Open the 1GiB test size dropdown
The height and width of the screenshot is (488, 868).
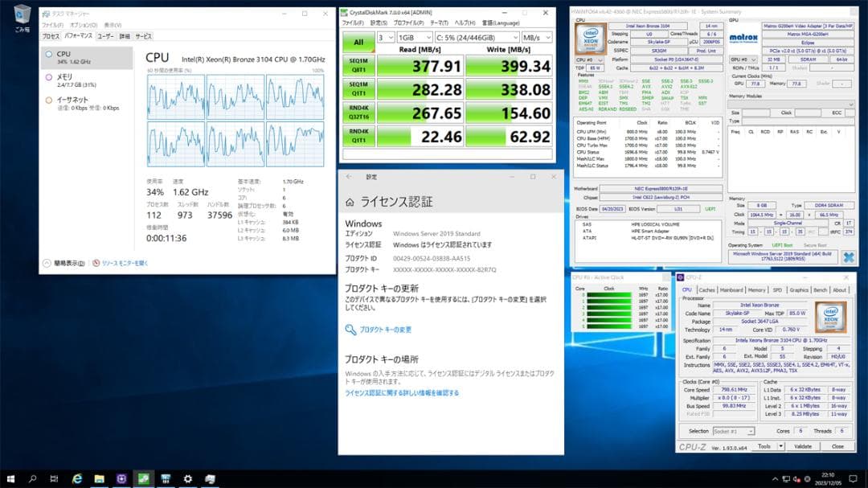(x=414, y=38)
